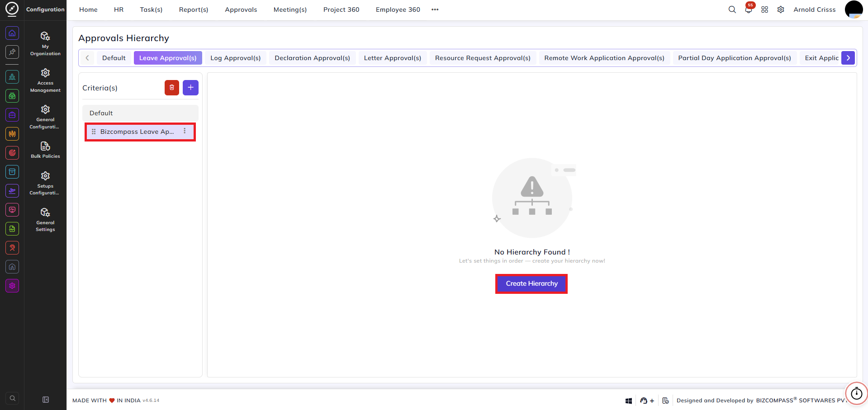The height and width of the screenshot is (410, 868).
Task: Open the Task(s) menu
Action: 151,9
